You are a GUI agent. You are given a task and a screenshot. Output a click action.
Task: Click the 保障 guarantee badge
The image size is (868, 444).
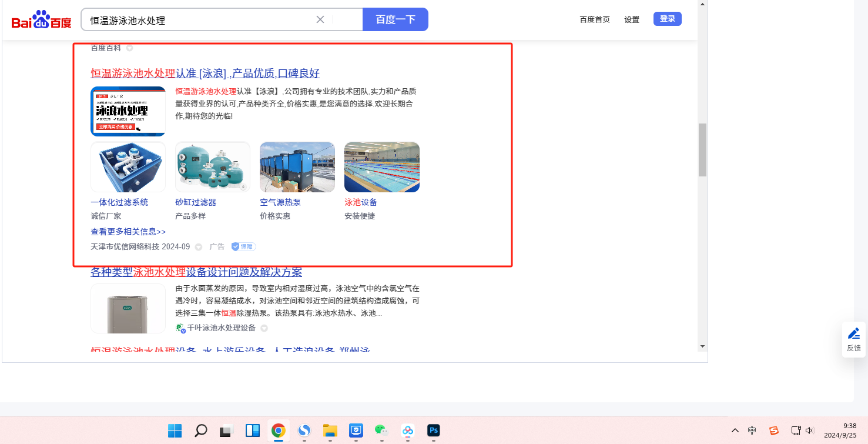click(243, 247)
